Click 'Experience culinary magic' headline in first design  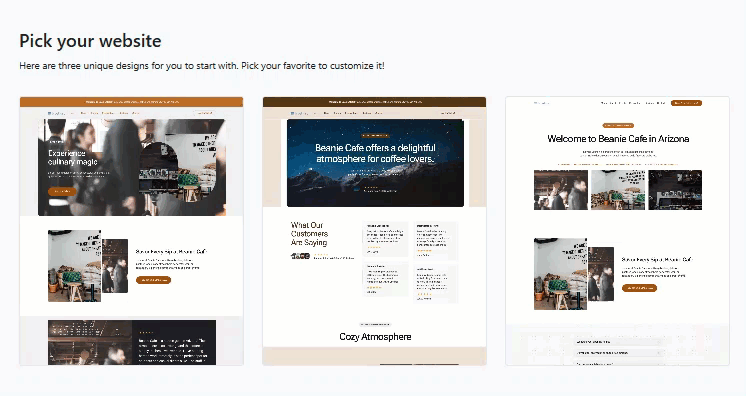pos(72,158)
